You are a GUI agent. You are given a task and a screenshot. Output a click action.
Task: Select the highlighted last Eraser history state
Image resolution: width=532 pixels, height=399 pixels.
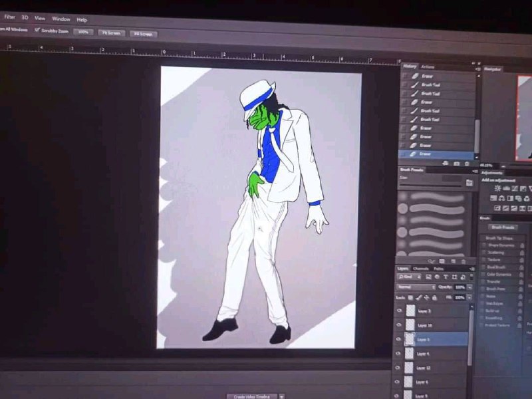(436, 154)
